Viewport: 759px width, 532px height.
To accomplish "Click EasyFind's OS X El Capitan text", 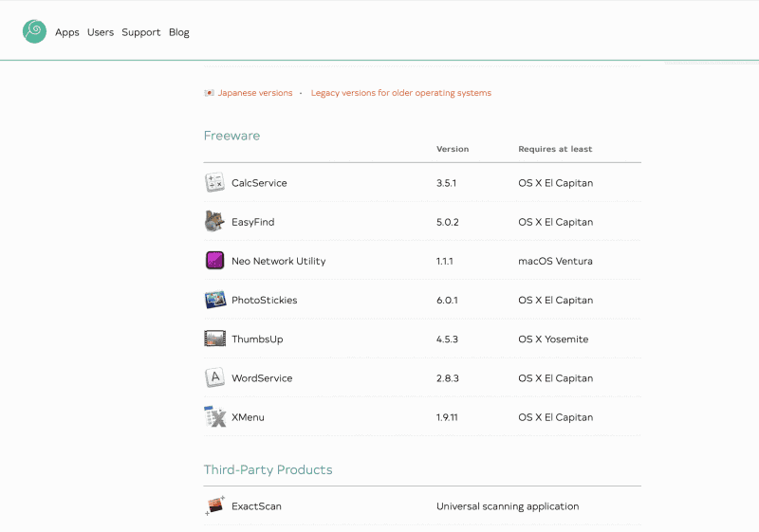I will tap(556, 222).
